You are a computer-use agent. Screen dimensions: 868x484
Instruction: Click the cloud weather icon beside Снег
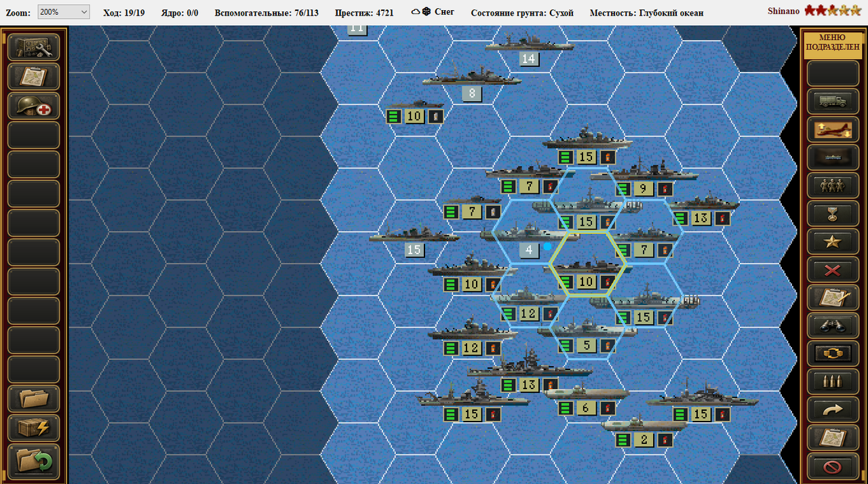coord(416,12)
